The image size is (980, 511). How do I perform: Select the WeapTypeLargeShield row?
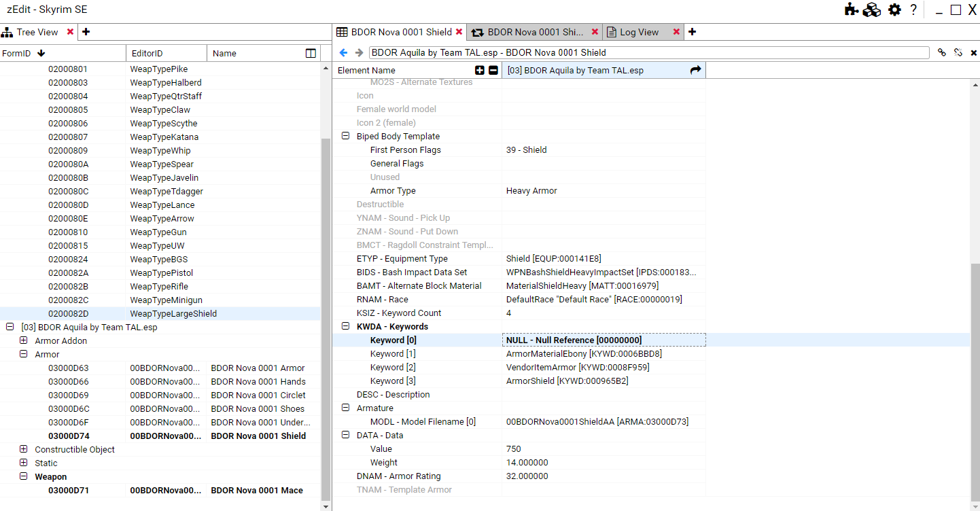(160, 313)
